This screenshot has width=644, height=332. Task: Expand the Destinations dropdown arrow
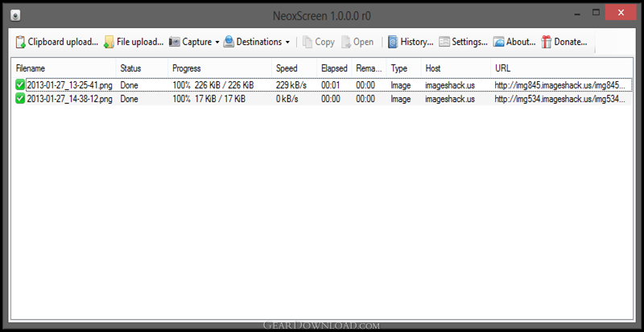[287, 43]
